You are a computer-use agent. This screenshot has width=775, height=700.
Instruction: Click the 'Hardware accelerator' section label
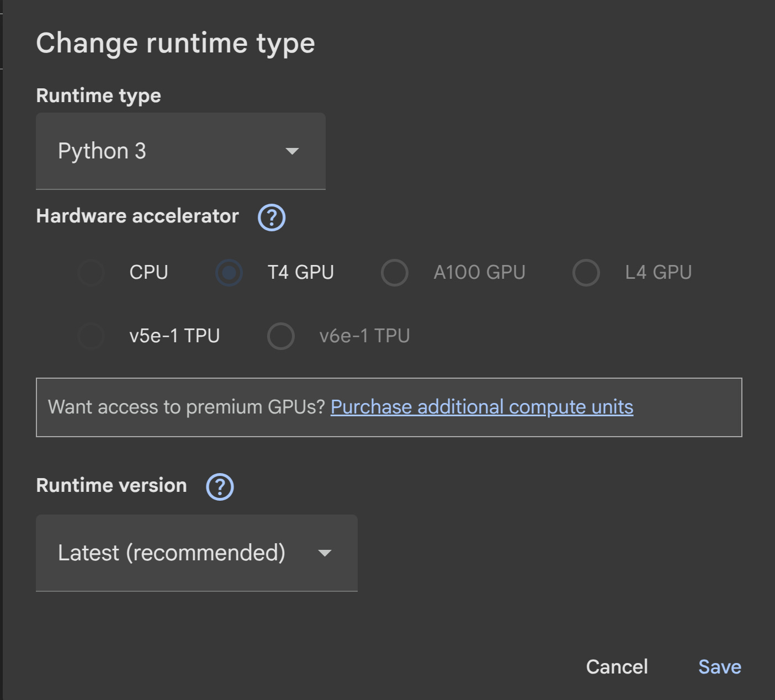[137, 216]
